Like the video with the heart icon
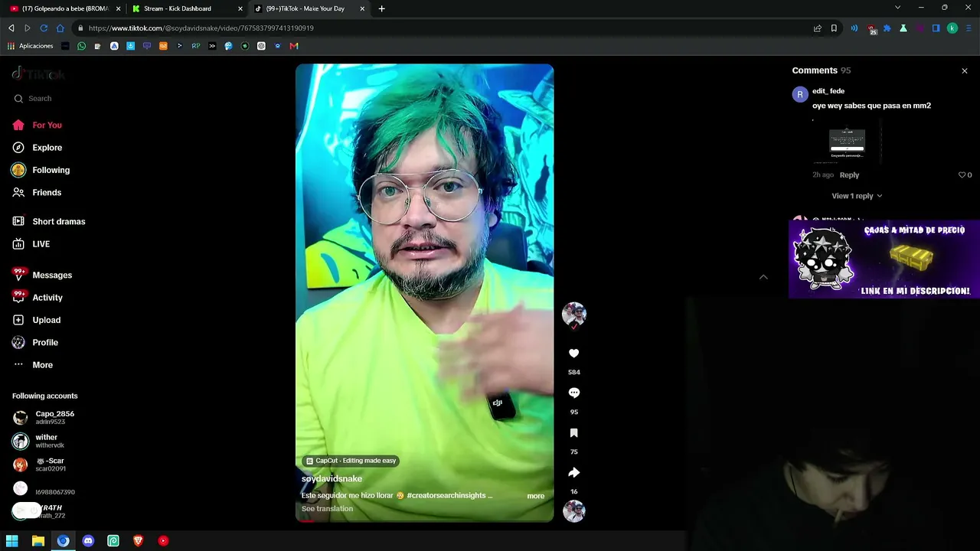This screenshot has width=980, height=551. coord(574,354)
